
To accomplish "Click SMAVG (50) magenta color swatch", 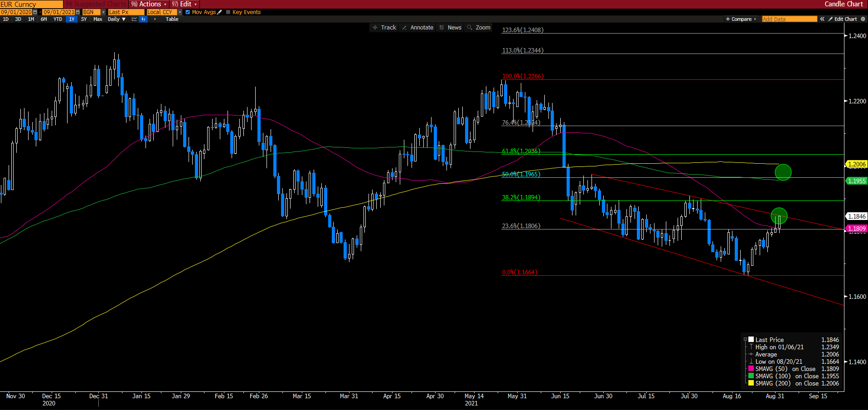I will tap(751, 369).
